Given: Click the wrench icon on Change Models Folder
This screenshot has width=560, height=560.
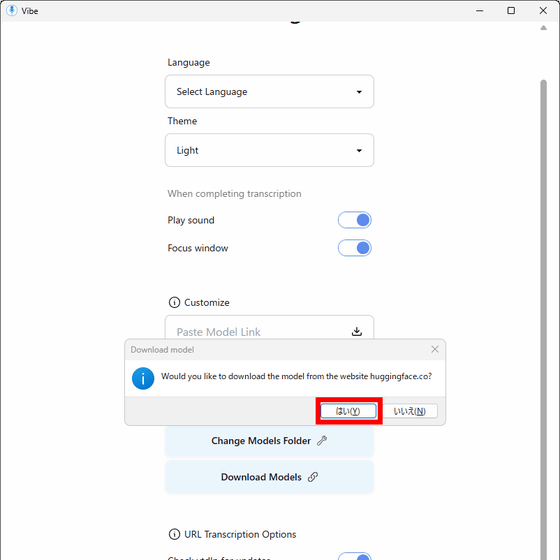Looking at the screenshot, I should click(x=322, y=441).
